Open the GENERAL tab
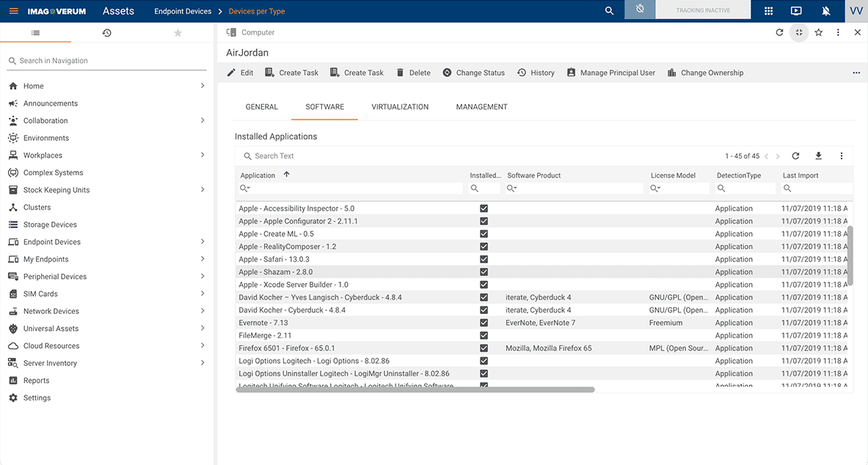This screenshot has height=465, width=868. [261, 106]
